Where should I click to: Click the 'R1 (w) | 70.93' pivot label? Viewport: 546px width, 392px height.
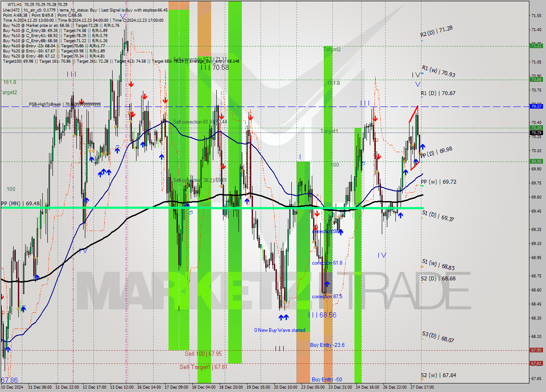438,71
